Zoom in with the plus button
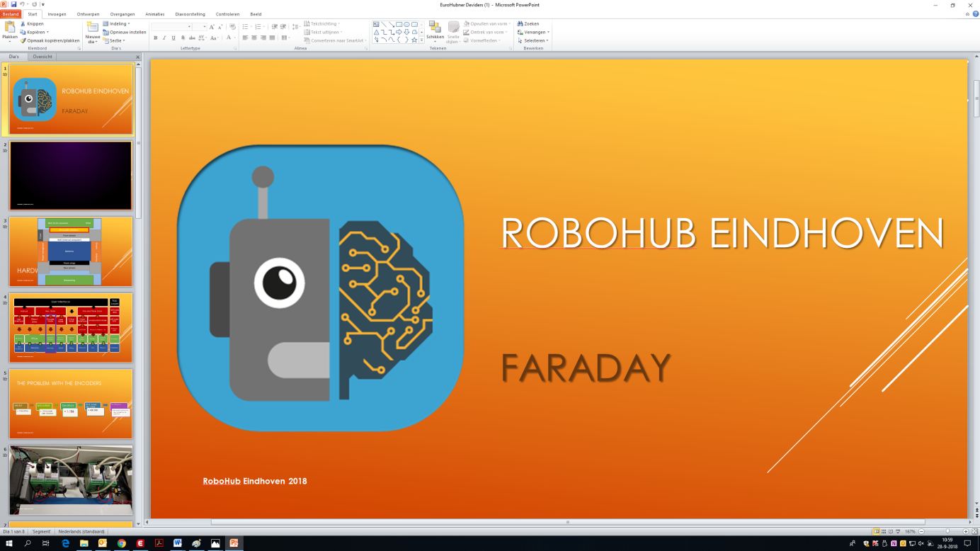Screen dimensions: 980x551 [x=965, y=531]
